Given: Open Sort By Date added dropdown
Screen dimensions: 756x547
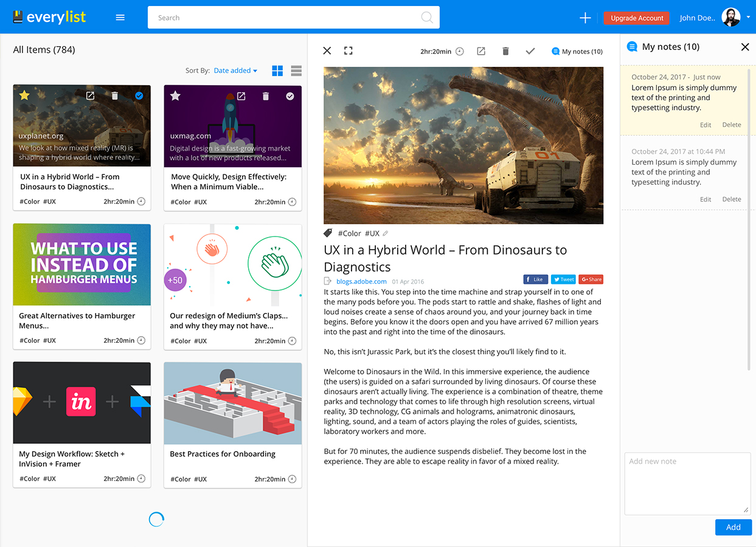Looking at the screenshot, I should pyautogui.click(x=235, y=71).
